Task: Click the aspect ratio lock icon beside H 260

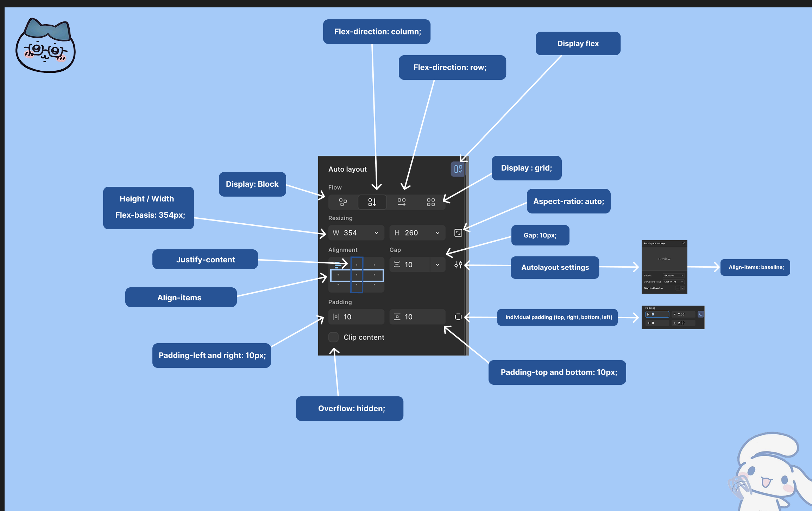Action: [x=458, y=233]
